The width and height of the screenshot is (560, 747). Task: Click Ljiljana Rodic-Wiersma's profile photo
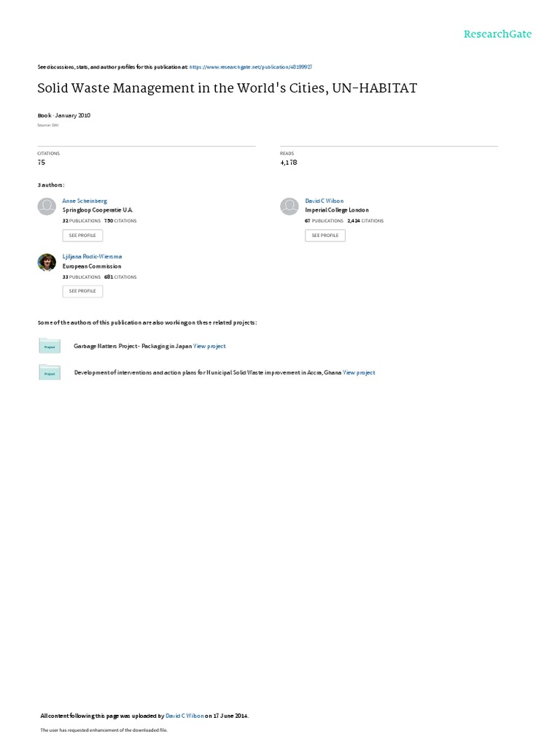pyautogui.click(x=47, y=263)
